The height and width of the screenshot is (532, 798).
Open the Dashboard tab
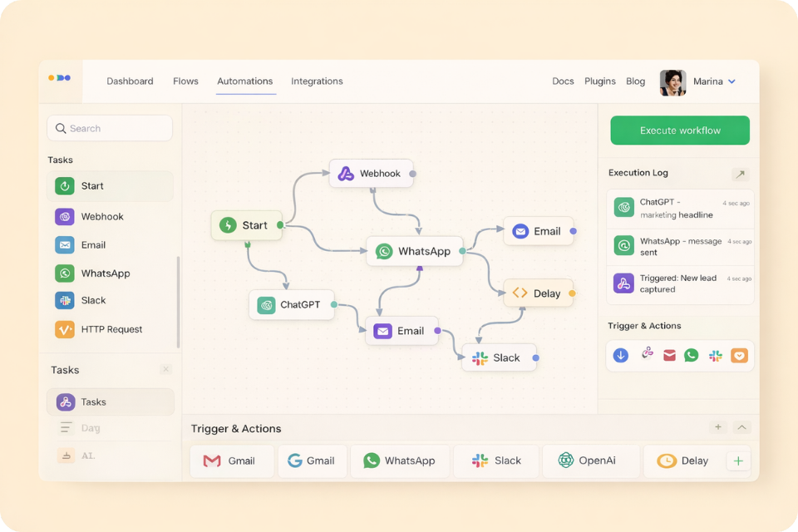point(130,81)
